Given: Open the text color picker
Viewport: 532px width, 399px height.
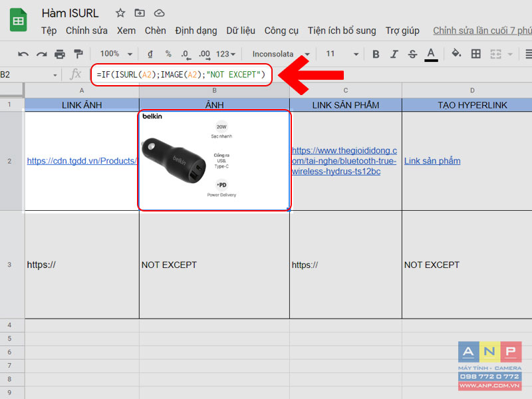Looking at the screenshot, I should [431, 55].
